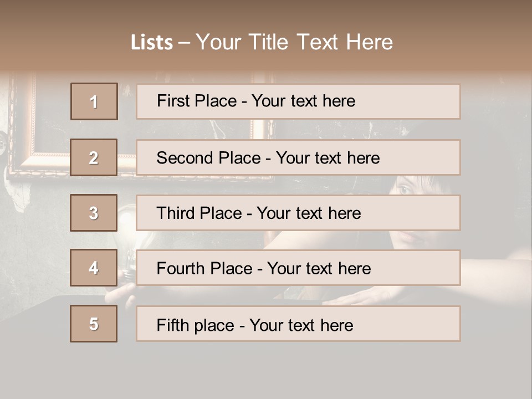The height and width of the screenshot is (399, 532).
Task: Click the dash in the slide title
Action: [183, 43]
